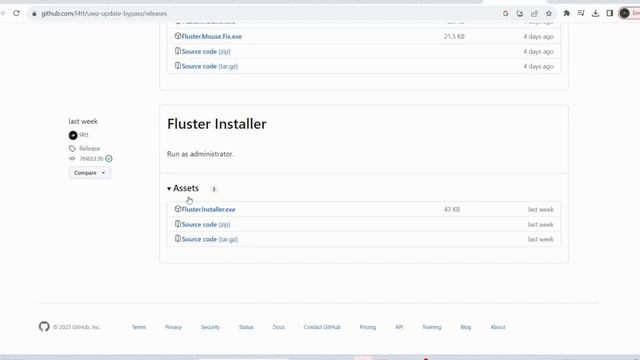Screen dimensions: 640x360
Task: Open the Release tag link
Action: [89, 149]
